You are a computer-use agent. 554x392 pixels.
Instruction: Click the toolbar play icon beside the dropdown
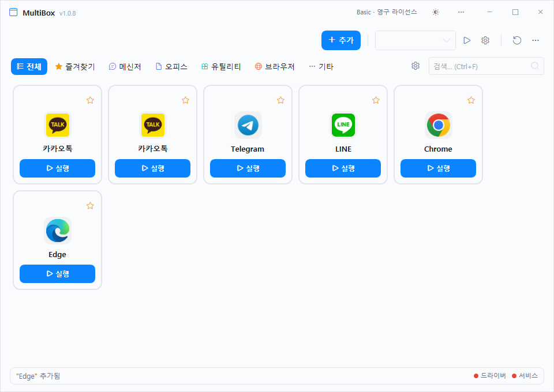(467, 40)
